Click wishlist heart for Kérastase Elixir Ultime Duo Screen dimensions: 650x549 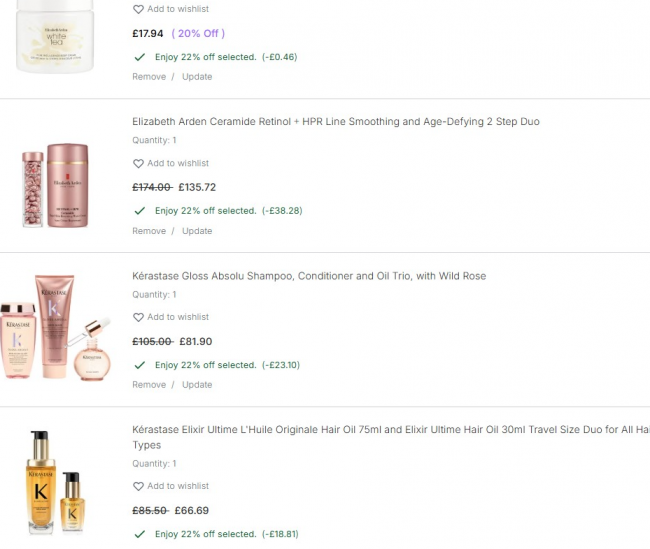coord(138,486)
